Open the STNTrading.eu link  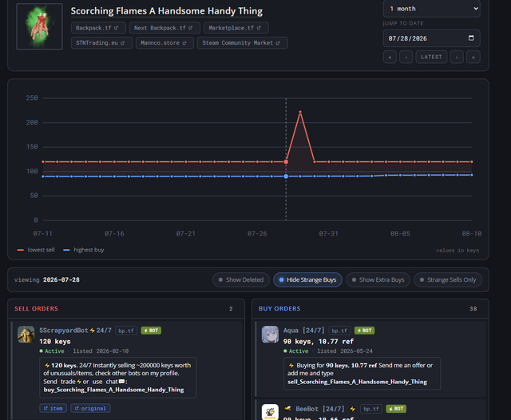pos(101,43)
